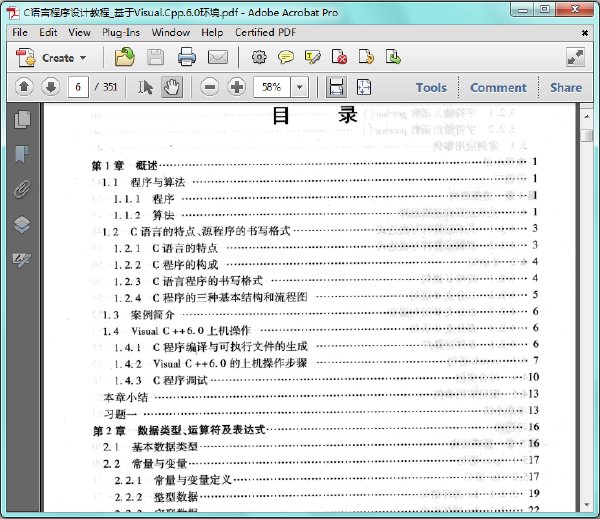Activate the Hand pan tool

pyautogui.click(x=172, y=87)
